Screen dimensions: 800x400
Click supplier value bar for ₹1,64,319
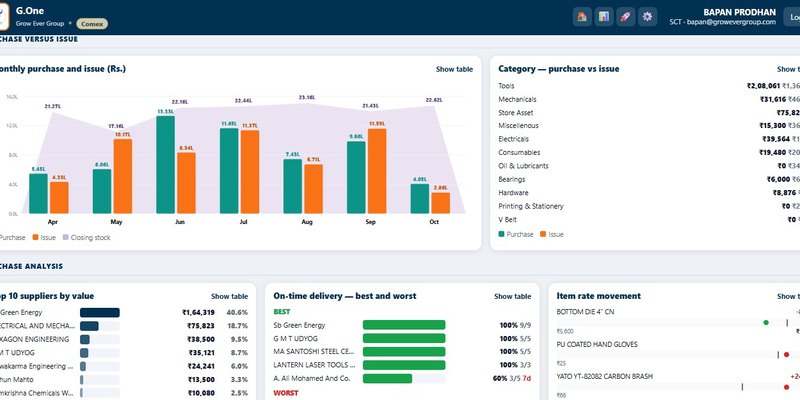click(100, 313)
